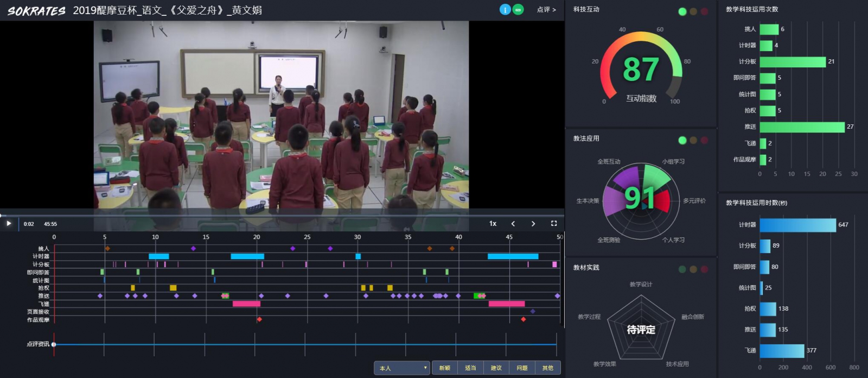Toggle fullscreen video mode
Viewport: 868px width, 378px height.
(x=554, y=223)
